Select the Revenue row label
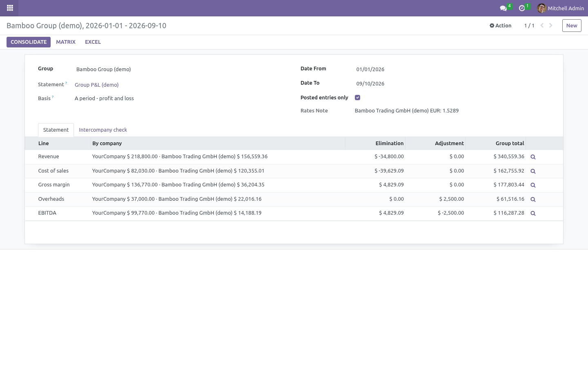588x368 pixels. 49,157
